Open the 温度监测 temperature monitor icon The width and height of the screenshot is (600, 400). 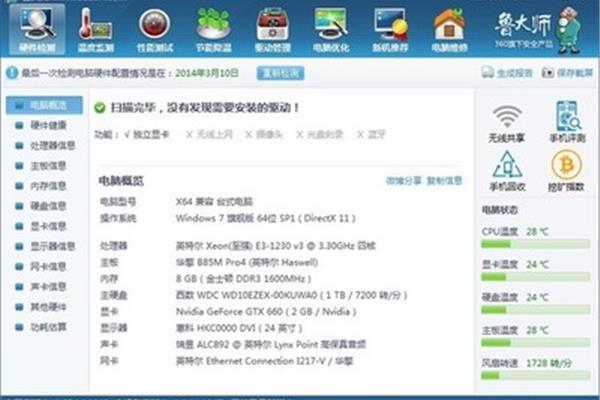click(96, 29)
